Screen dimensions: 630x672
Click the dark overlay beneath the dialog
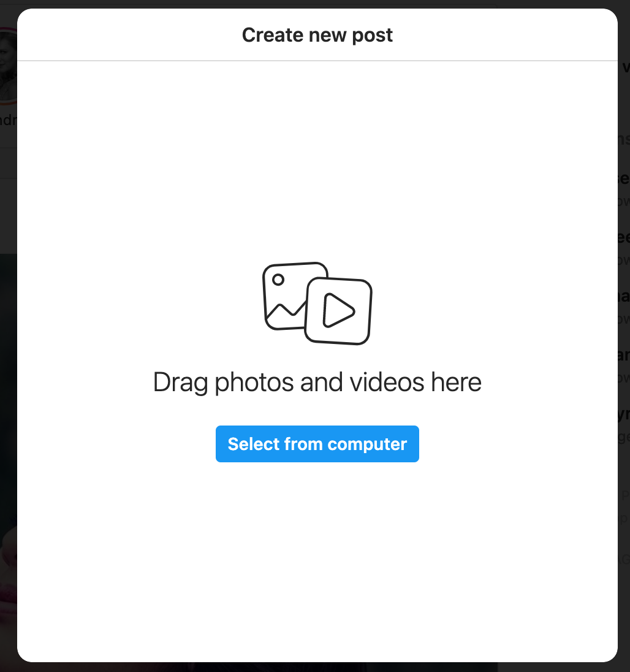tap(317, 667)
